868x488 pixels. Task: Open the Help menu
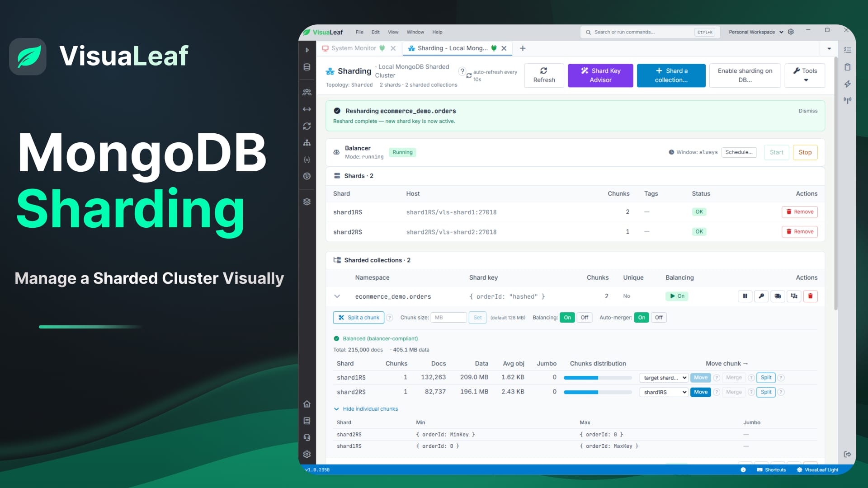point(437,32)
